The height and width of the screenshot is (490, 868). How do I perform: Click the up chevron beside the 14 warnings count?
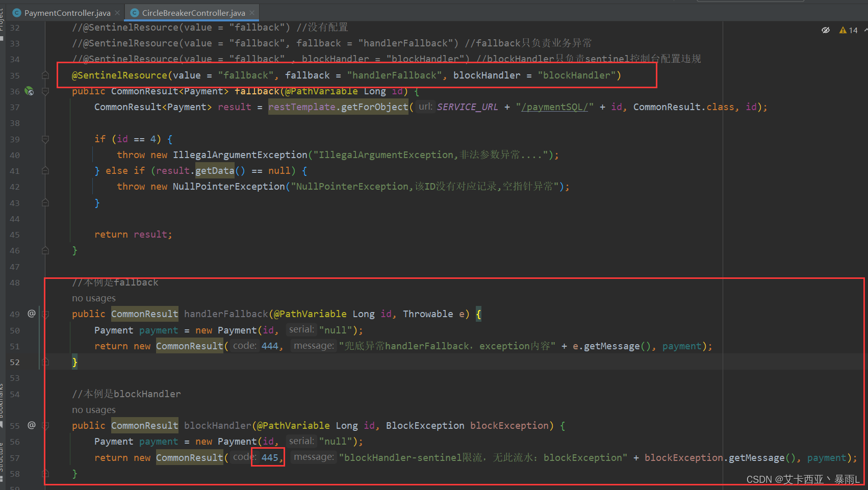(865, 30)
